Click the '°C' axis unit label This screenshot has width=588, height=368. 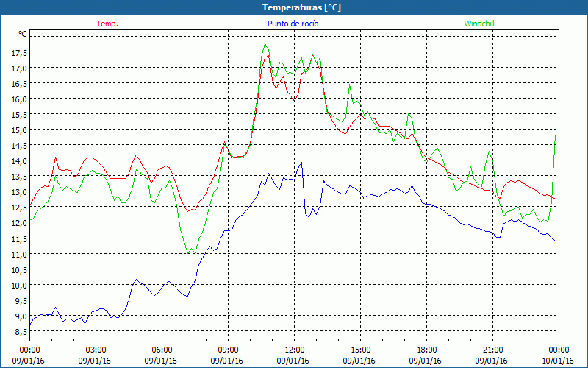[23, 34]
